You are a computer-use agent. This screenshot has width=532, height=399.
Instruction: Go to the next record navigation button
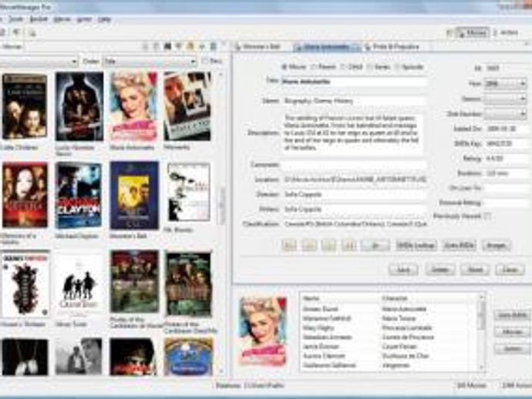point(328,245)
